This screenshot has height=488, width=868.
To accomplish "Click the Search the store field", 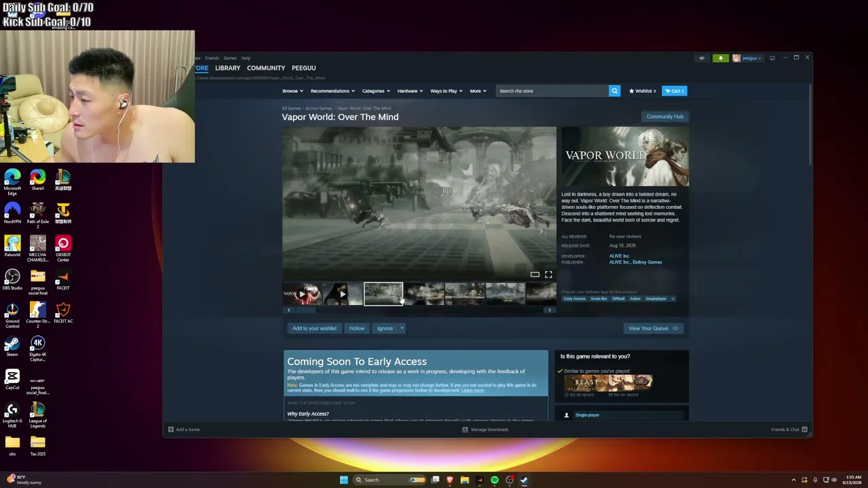I will 552,91.
